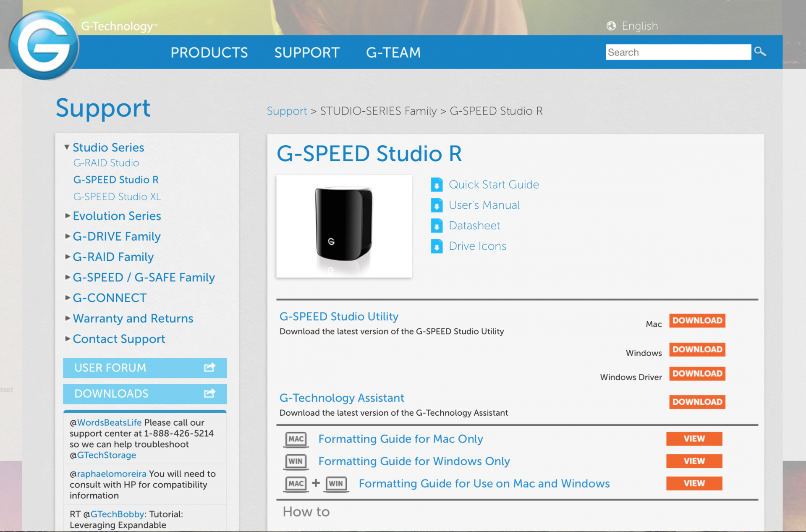Viewport: 806px width, 532px height.
Task: Click the Drive Icons download icon
Action: 437,246
